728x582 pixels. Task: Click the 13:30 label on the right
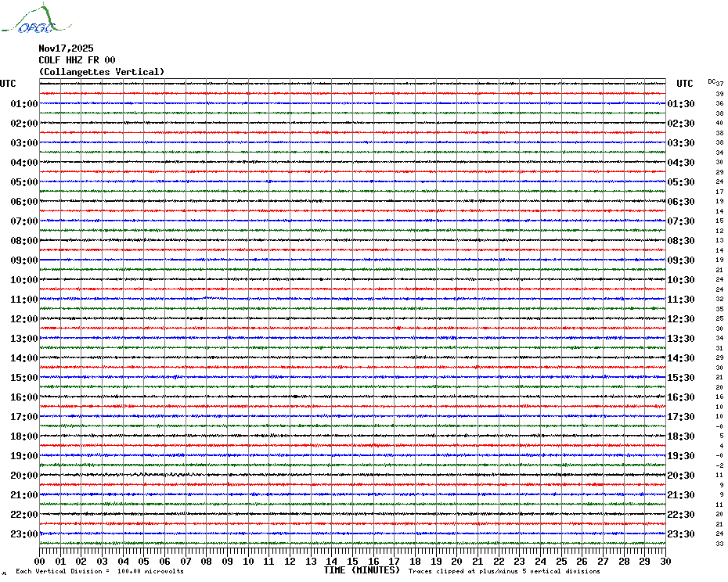coord(681,339)
